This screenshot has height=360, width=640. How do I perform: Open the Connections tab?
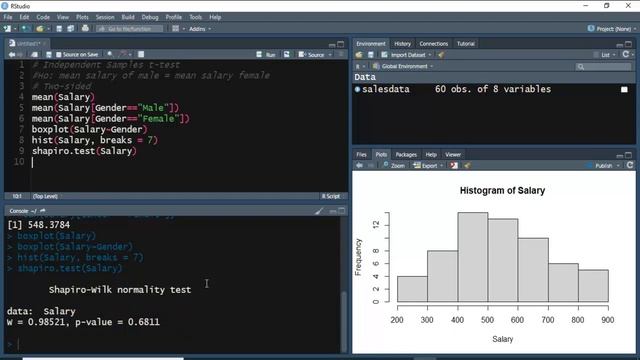[433, 44]
